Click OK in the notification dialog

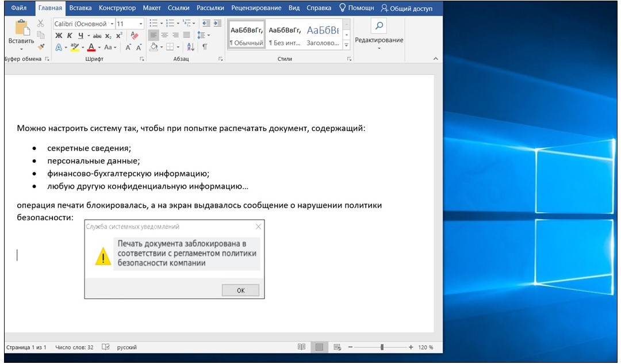240,290
